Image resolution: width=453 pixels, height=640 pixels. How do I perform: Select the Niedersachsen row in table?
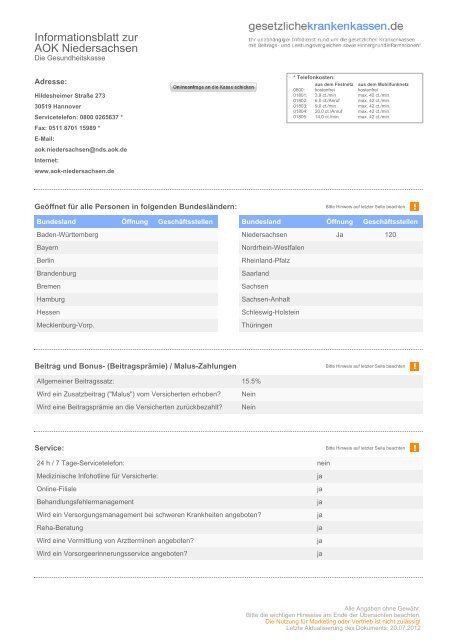331,235
